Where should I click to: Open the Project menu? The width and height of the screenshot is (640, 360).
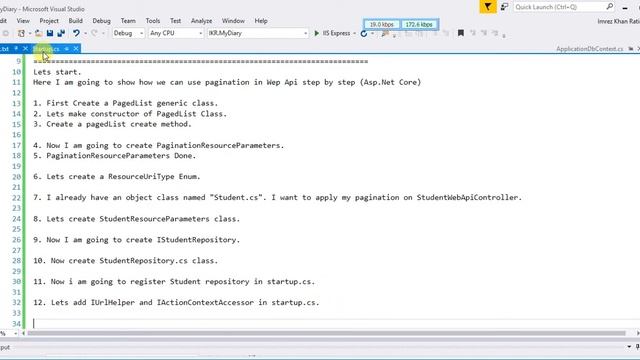(49, 21)
